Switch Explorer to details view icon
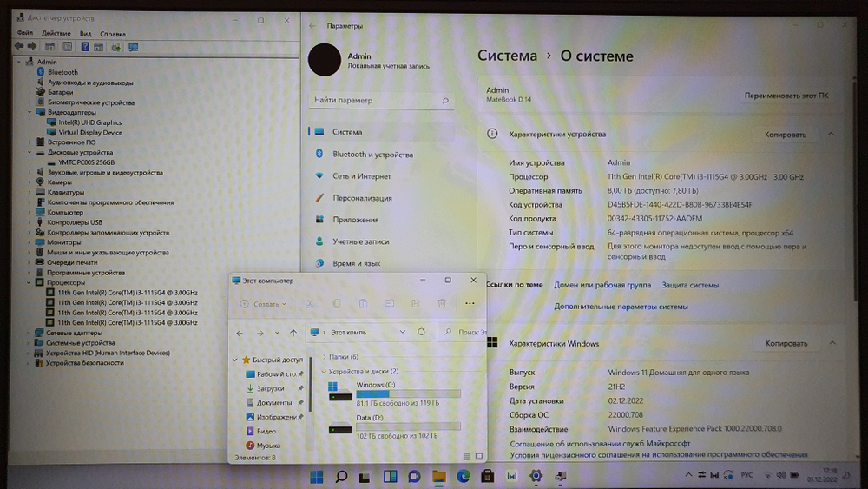This screenshot has width=868, height=489. pyautogui.click(x=466, y=456)
